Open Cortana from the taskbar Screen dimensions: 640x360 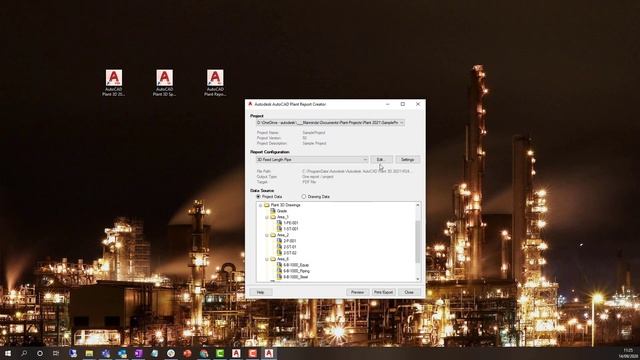pos(40,353)
